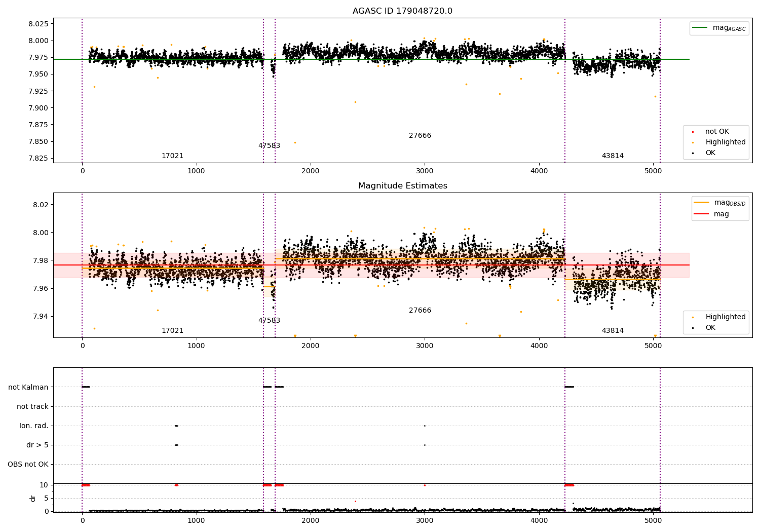760x532 pixels.
Task: Click x-tick 2000 under the bottom dr plot
Action: click(x=311, y=520)
